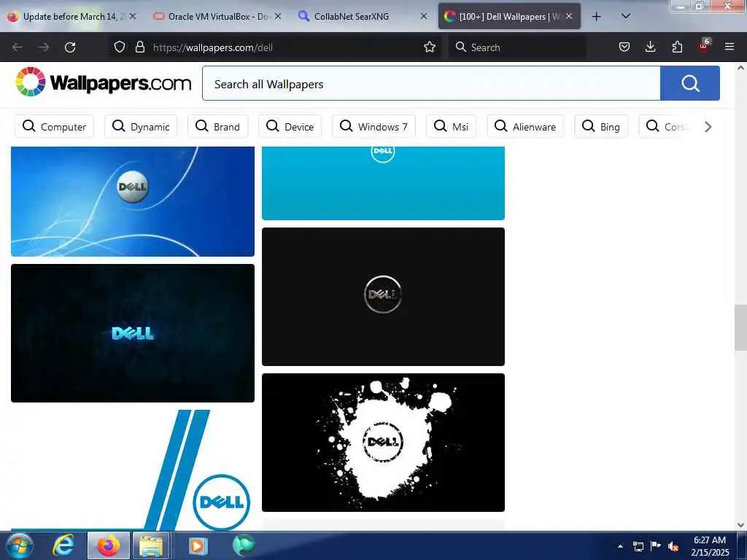Open dark glowing blue Dell wallpaper
Image resolution: width=747 pixels, height=560 pixels.
133,332
